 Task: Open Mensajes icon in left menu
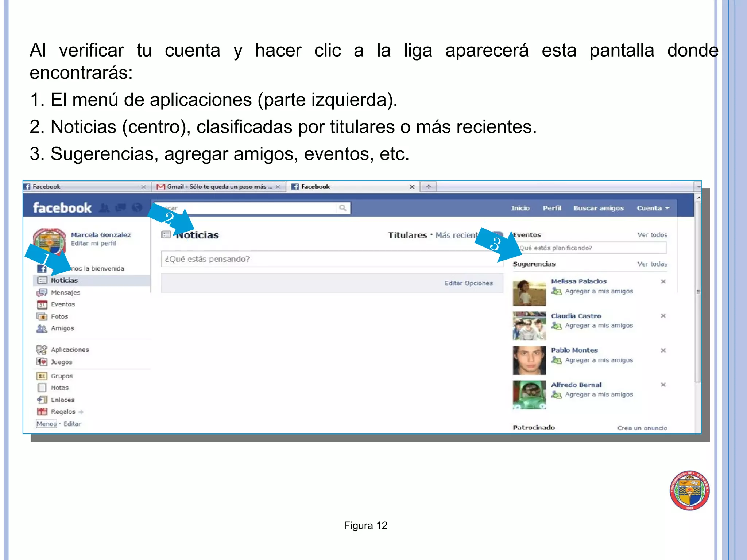pos(42,292)
